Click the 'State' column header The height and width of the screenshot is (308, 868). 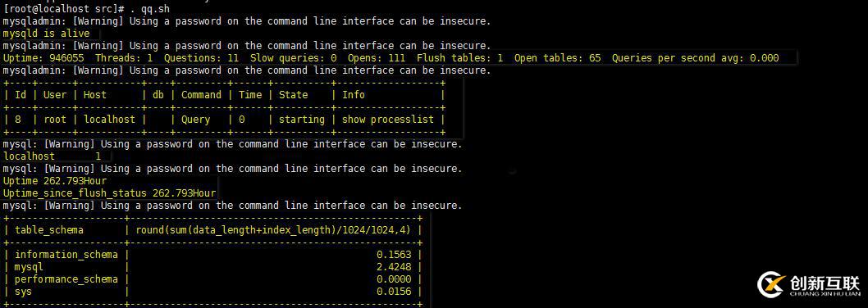click(294, 94)
